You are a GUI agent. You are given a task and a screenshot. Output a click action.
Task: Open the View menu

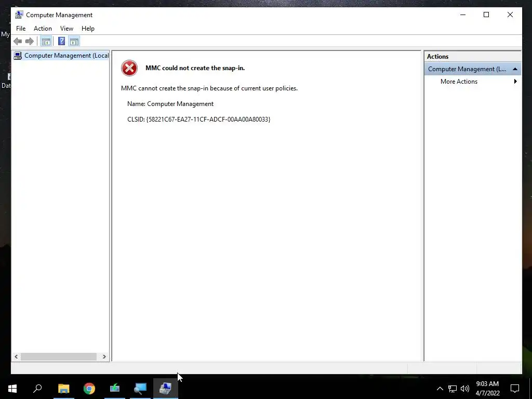(x=66, y=29)
